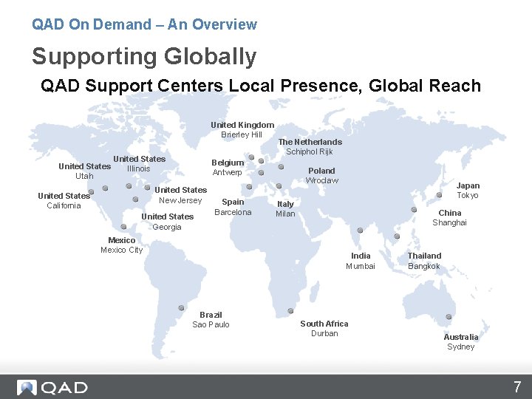Select the 'Schiphol Rijk' city label
This screenshot has height=399, width=532.
point(310,151)
